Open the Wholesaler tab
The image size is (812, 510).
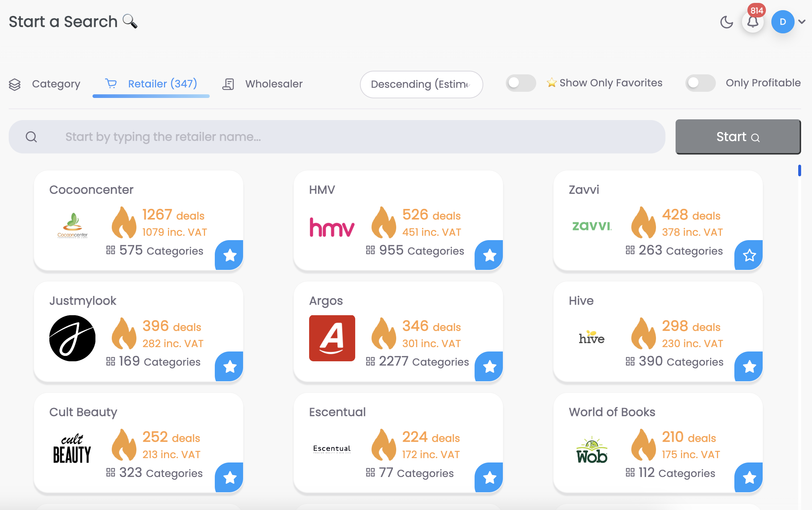click(x=262, y=84)
